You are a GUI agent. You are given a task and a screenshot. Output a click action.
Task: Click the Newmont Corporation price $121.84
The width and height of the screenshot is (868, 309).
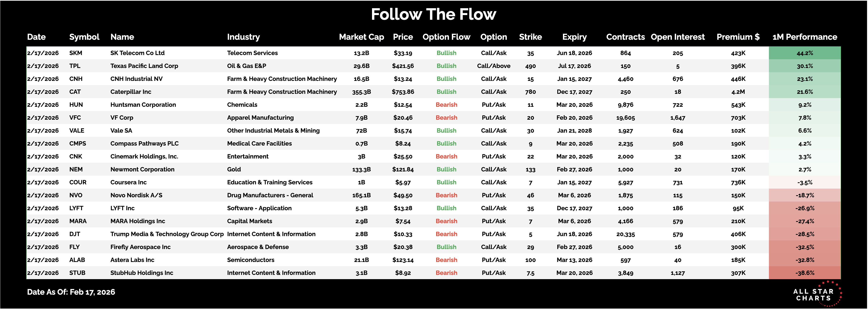(x=403, y=169)
